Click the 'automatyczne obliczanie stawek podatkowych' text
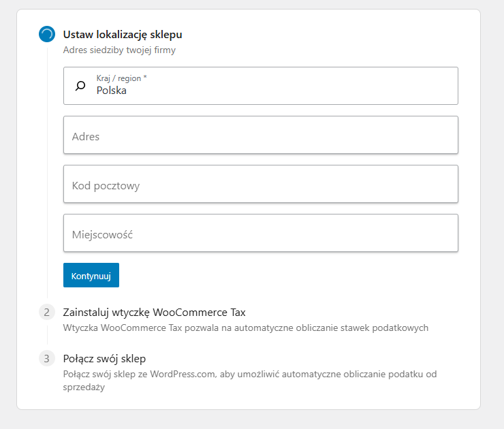Image resolution: width=504 pixels, height=429 pixels. click(335, 328)
